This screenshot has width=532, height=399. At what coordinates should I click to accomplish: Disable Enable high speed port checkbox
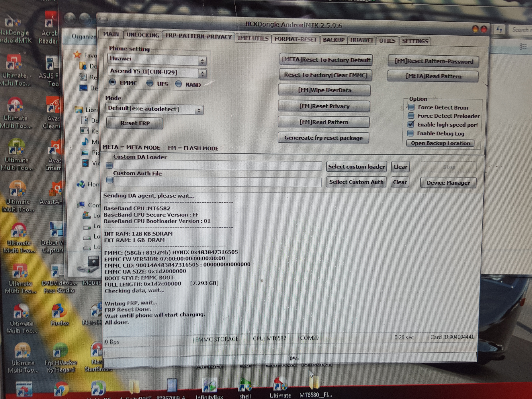point(411,124)
